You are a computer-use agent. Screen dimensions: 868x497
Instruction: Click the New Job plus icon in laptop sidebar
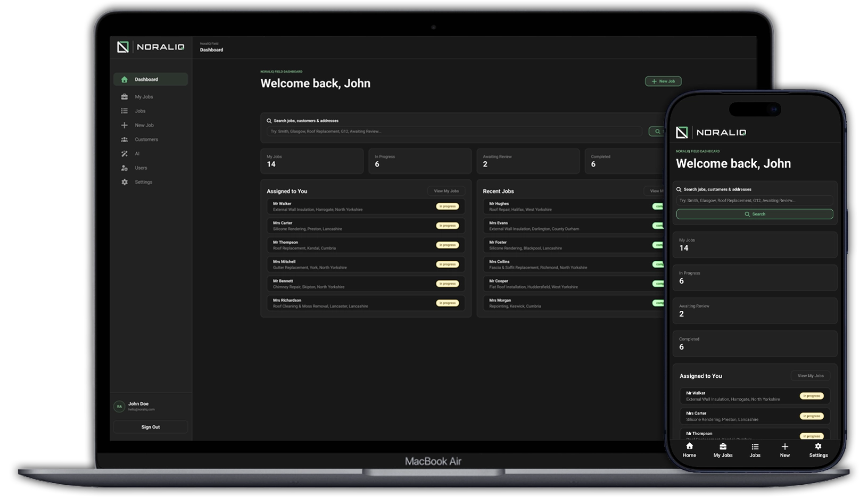coord(124,125)
